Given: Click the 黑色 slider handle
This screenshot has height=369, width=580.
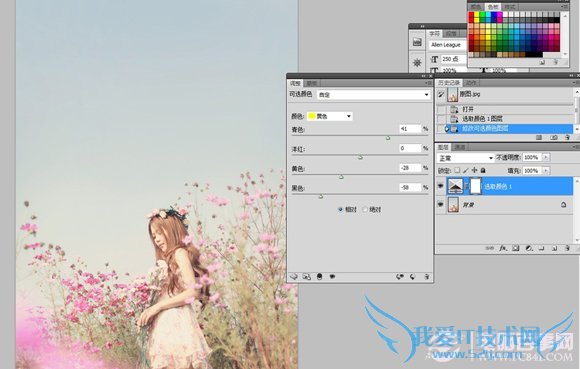Looking at the screenshot, I should coord(321,197).
